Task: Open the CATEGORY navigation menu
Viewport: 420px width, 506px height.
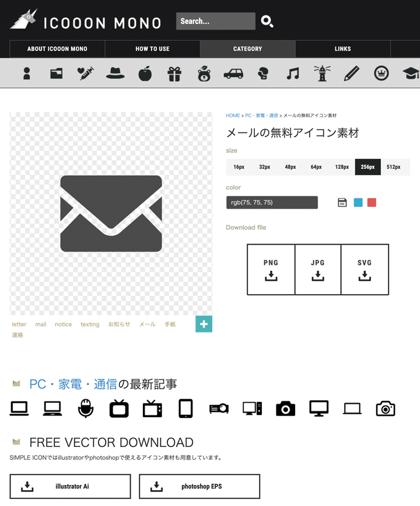Action: coord(247,49)
